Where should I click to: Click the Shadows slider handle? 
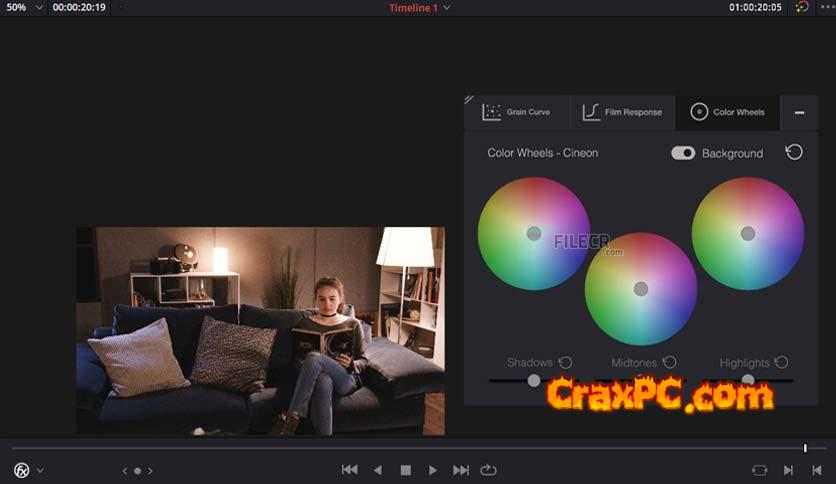[x=534, y=380]
